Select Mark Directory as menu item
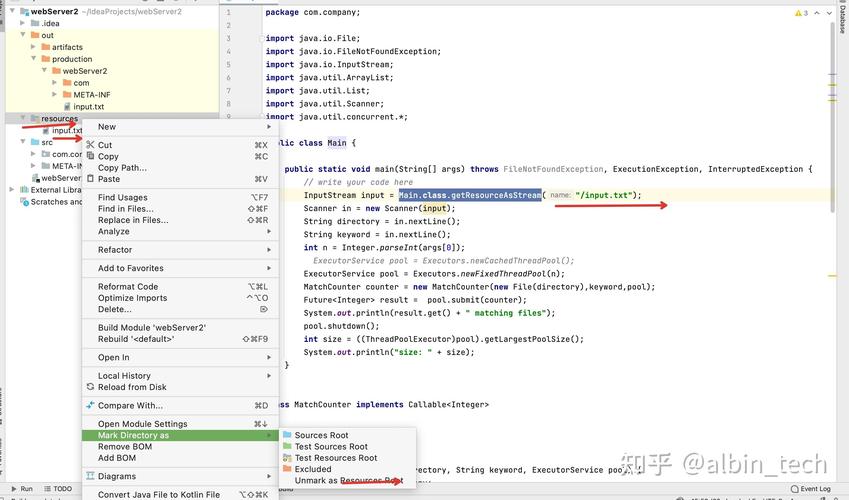The height and width of the screenshot is (500, 849). (x=180, y=435)
